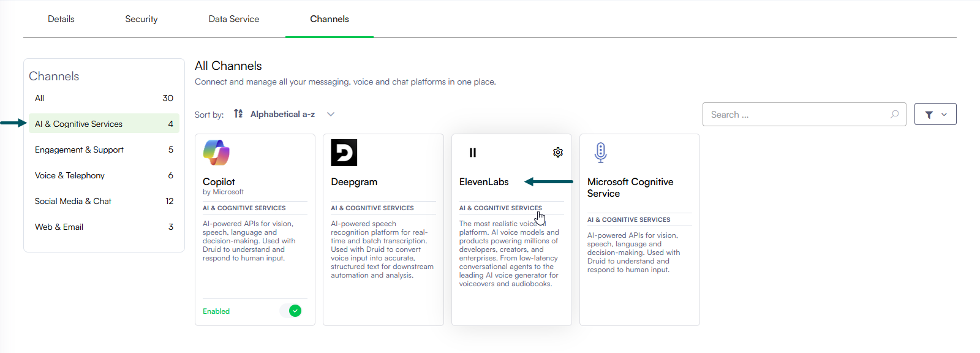Choose Voice & Telephony category
This screenshot has height=353, width=980.
(70, 175)
